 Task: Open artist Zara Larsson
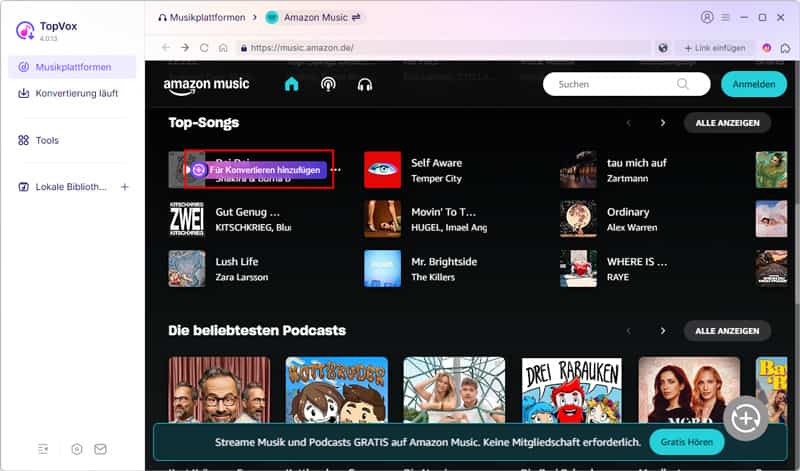coord(242,277)
